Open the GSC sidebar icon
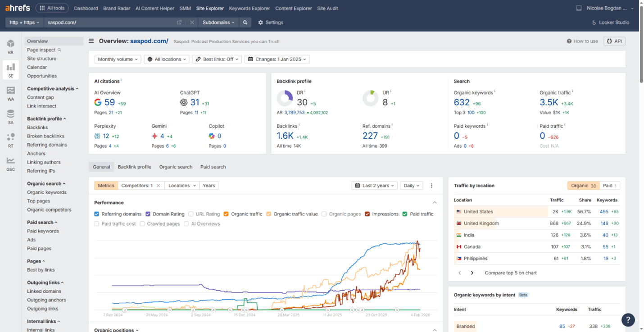Image resolution: width=644 pixels, height=332 pixels. coord(10,164)
